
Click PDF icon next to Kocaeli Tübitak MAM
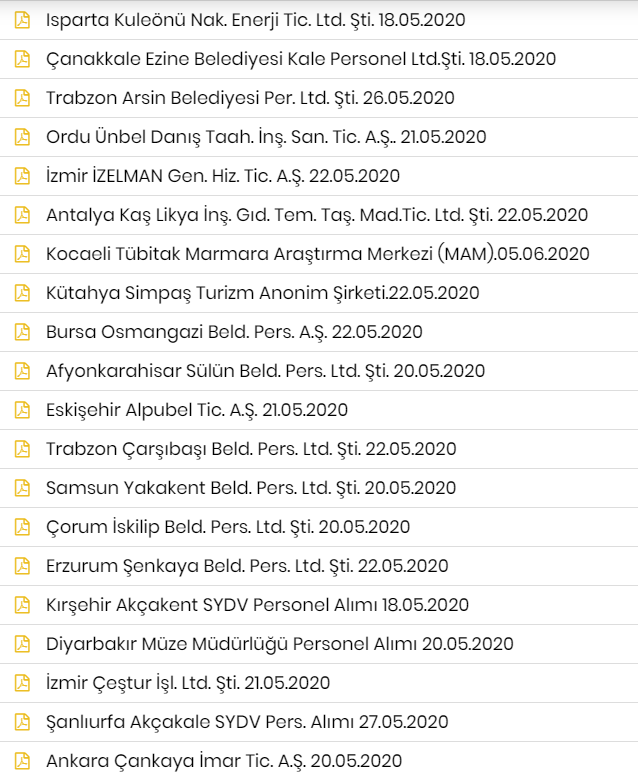pos(22,254)
